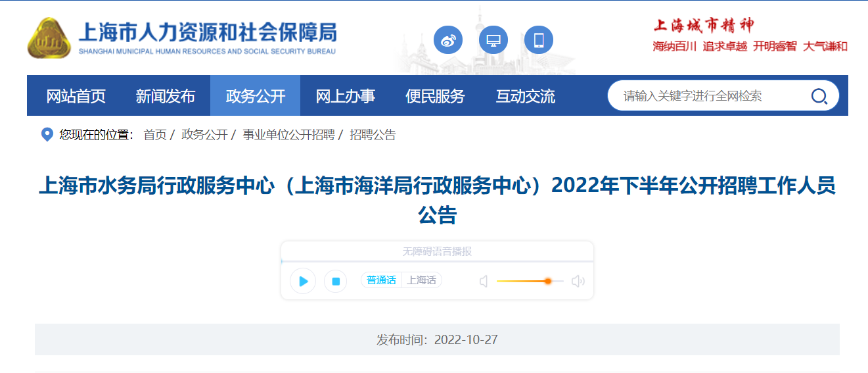Click the 上海市人力资源和社会保障局 site title

click(207, 32)
